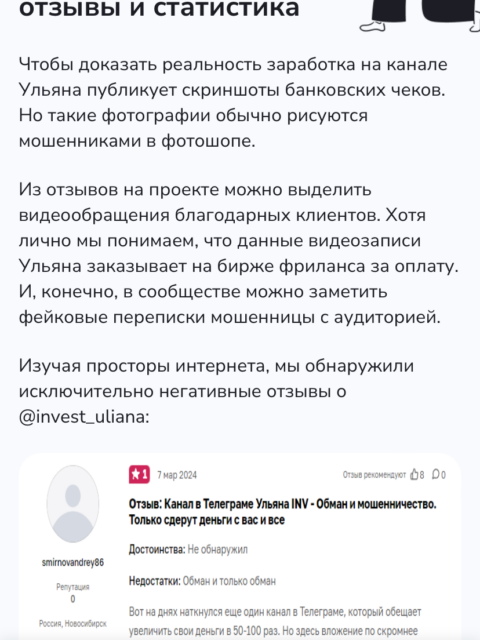
Task: Click the illustration at the top right
Action: tap(420, 16)
